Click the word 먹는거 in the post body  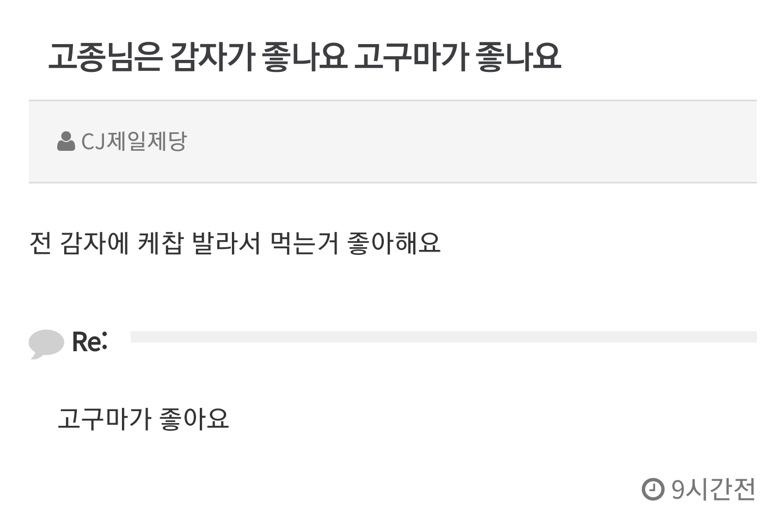click(x=304, y=243)
